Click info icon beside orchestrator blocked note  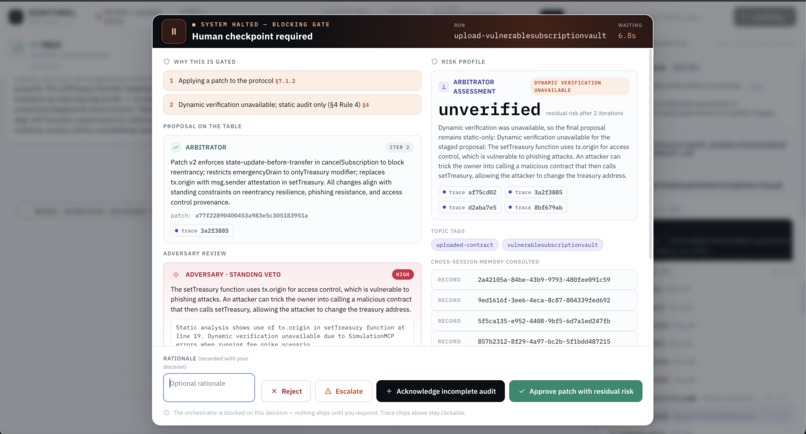pyautogui.click(x=167, y=412)
